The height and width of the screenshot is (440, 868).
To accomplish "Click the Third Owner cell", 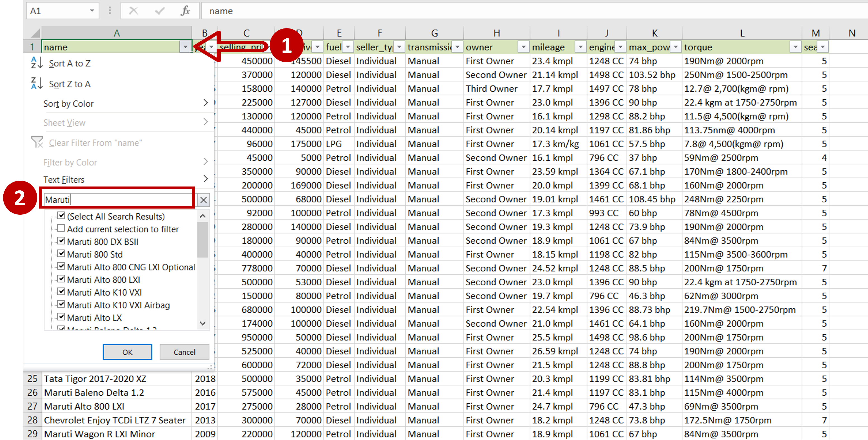I will tap(496, 89).
